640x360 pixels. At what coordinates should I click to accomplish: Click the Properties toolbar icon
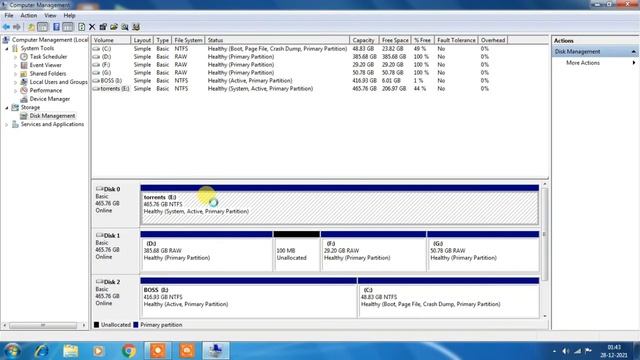coord(103,27)
